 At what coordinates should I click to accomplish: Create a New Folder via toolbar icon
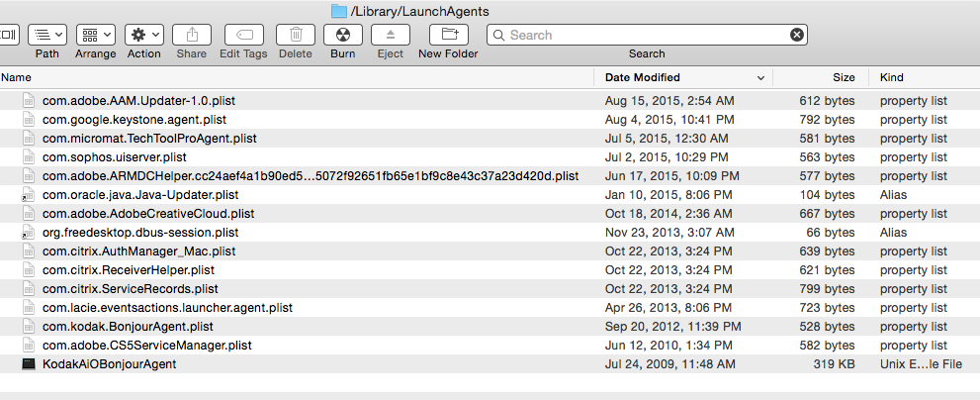pyautogui.click(x=449, y=35)
